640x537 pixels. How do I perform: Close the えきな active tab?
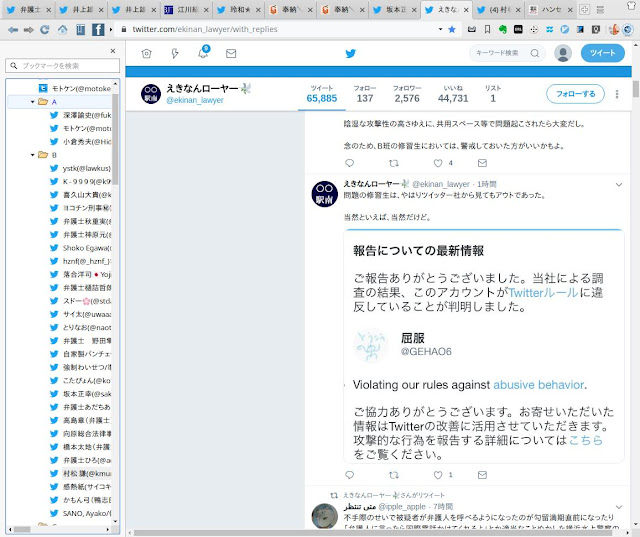coord(466,10)
